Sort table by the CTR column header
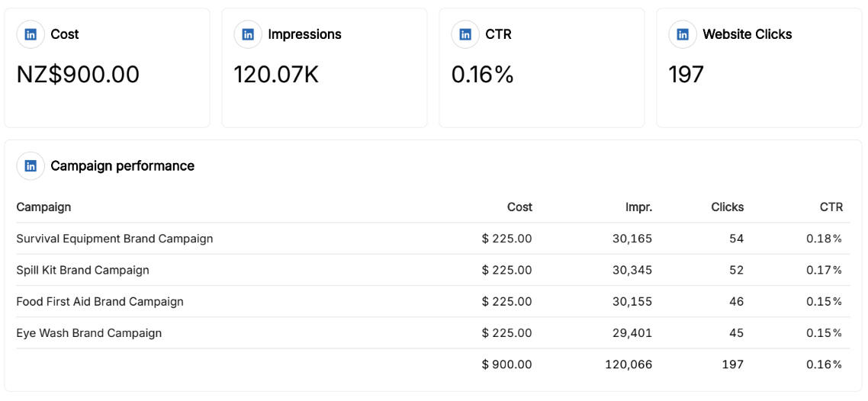 tap(831, 207)
